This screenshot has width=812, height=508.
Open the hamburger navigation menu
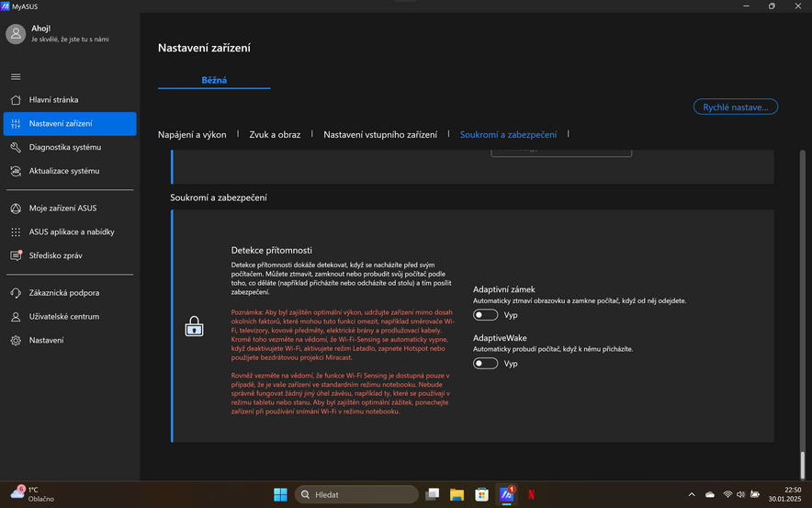coord(16,76)
